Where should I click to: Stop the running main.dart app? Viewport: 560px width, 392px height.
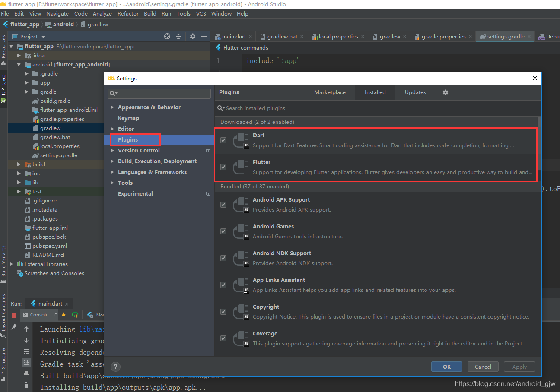14,315
